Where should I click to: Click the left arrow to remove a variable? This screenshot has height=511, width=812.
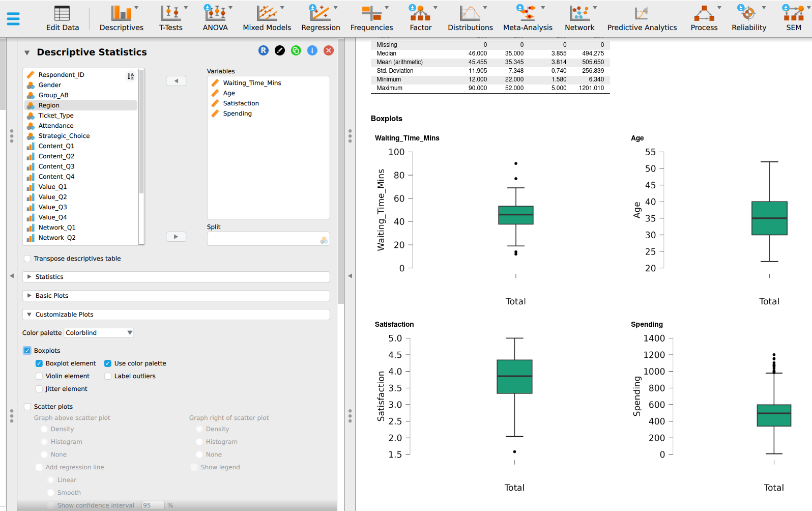coord(176,81)
